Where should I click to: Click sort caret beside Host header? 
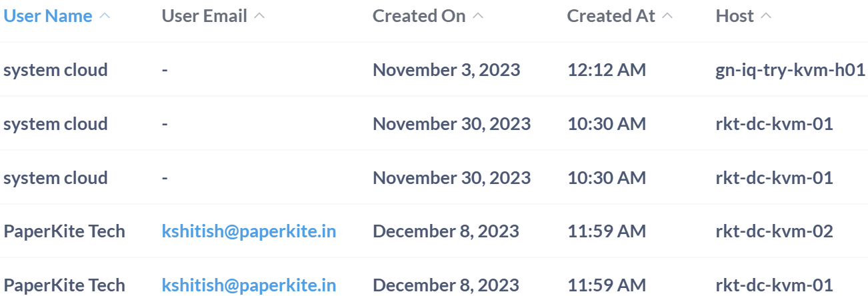766,16
